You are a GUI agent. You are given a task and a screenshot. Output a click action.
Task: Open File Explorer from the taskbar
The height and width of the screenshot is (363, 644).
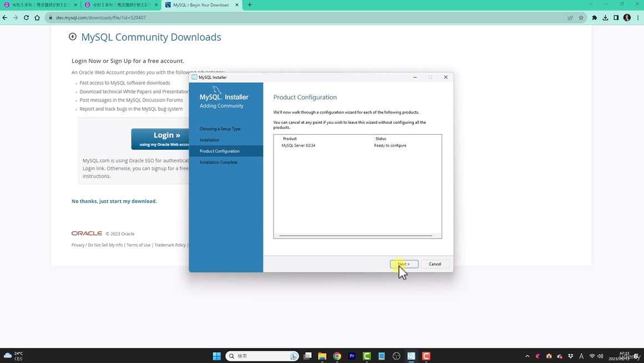[322, 356]
